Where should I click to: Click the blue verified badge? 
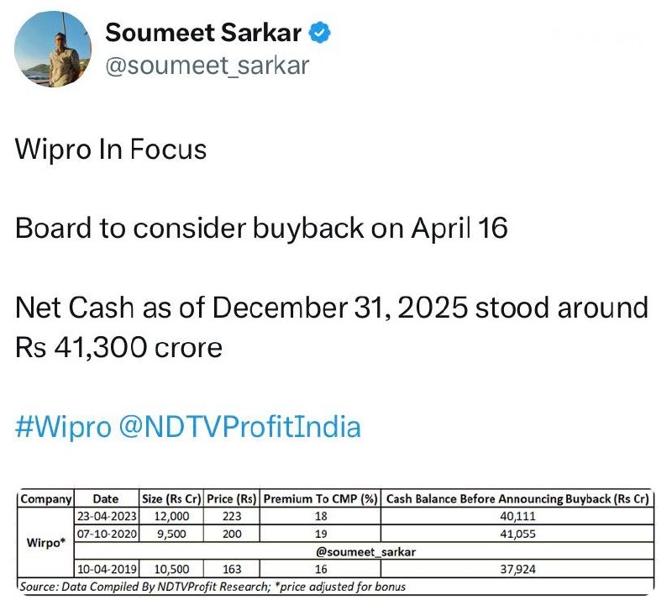320,33
